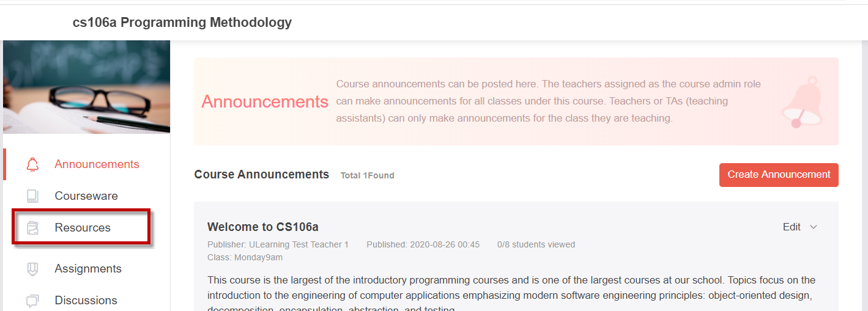Viewport: 868px width, 311px height.
Task: Click the Class: Monday9am label
Action: (x=245, y=257)
